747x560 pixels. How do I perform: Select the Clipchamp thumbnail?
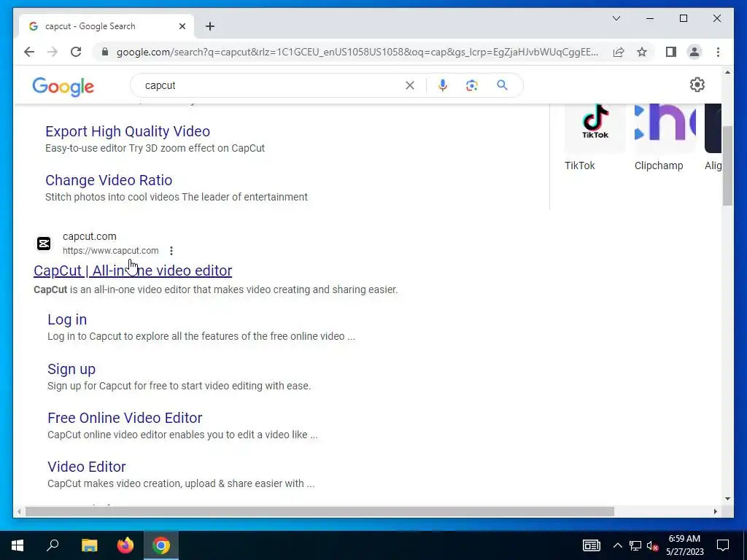pos(665,128)
